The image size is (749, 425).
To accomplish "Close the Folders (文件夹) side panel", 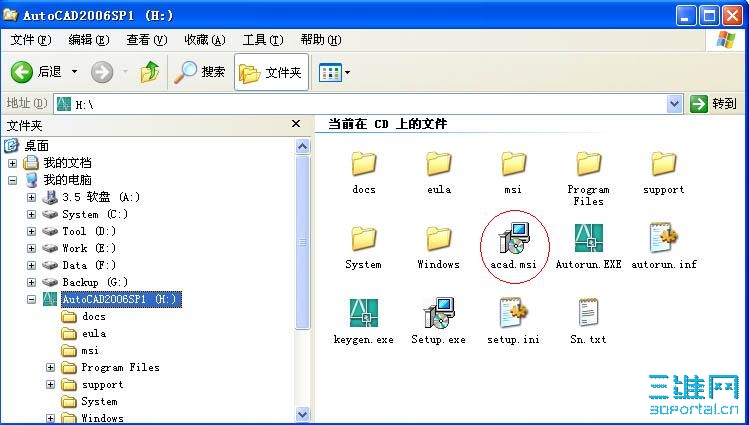I will pos(296,124).
